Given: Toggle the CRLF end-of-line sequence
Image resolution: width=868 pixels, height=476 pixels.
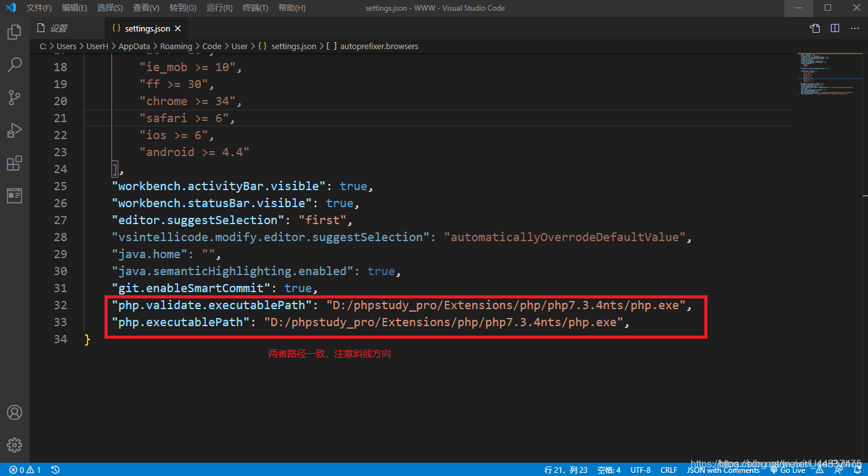Looking at the screenshot, I should (x=668, y=470).
